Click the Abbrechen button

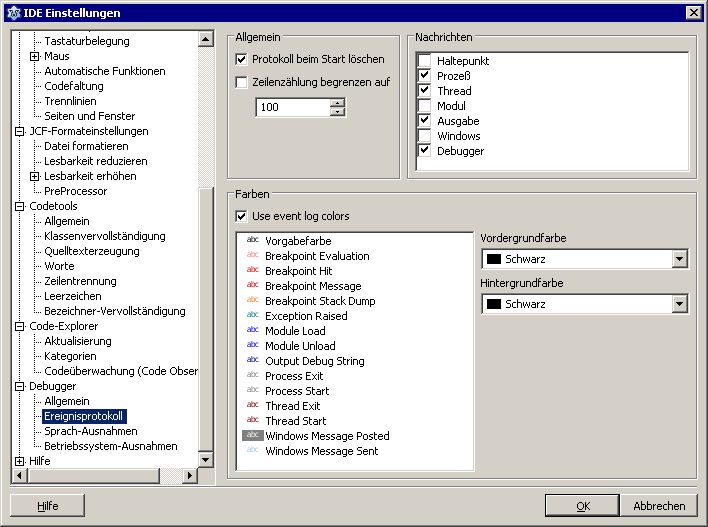coord(659,506)
